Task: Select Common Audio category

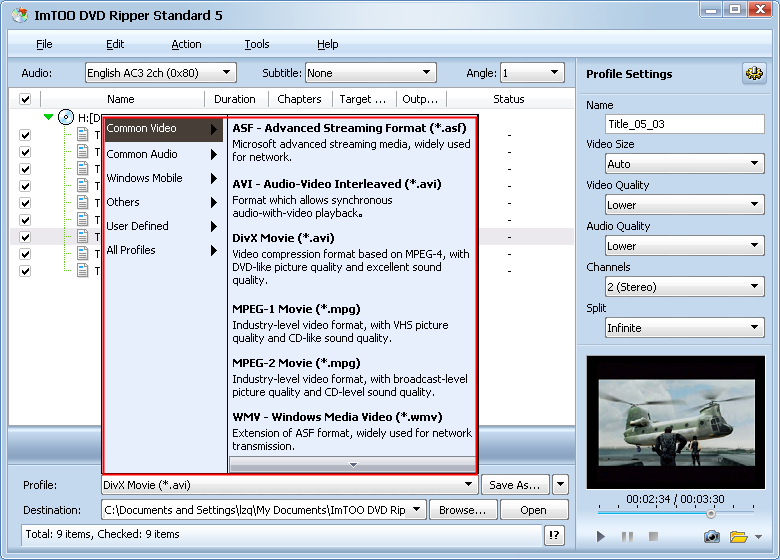Action: click(x=164, y=154)
